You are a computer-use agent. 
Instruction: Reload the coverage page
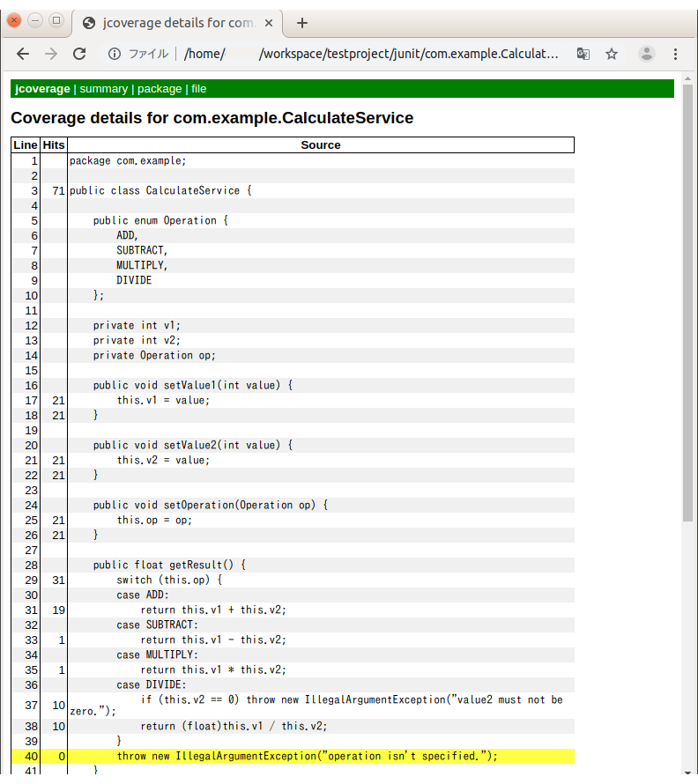(79, 54)
